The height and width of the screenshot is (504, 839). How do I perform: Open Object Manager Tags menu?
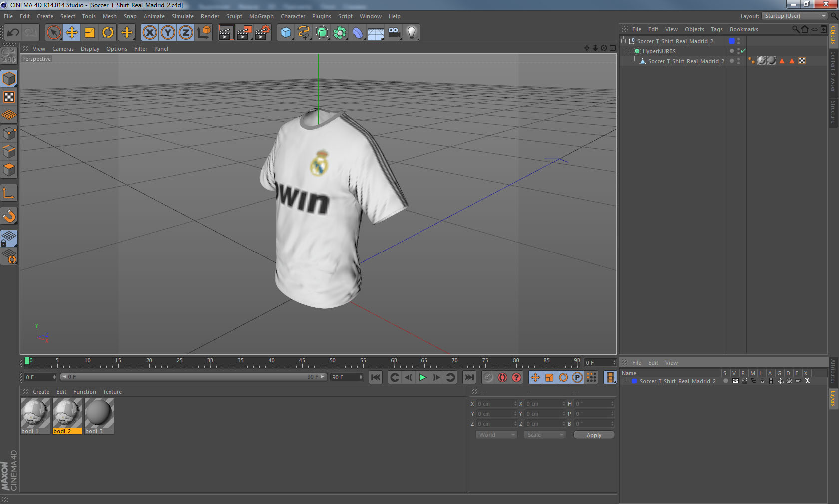717,29
